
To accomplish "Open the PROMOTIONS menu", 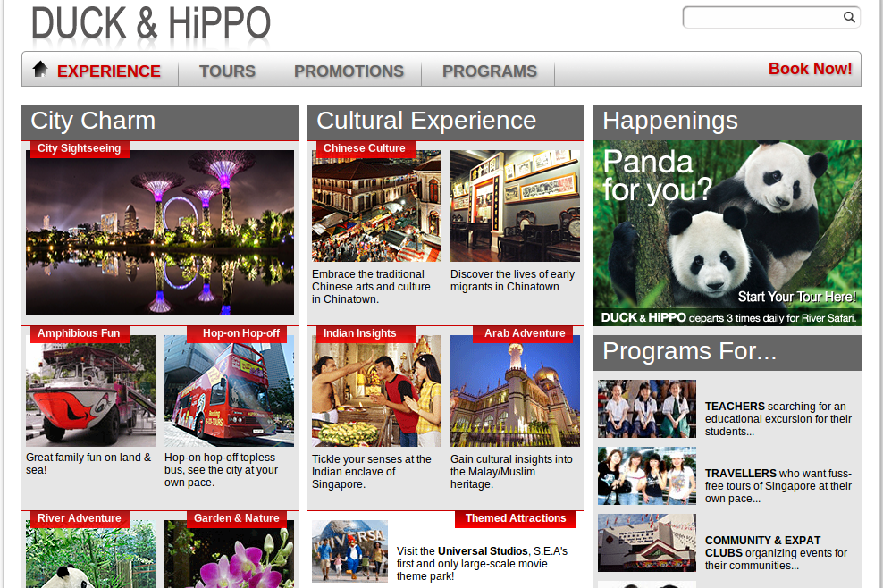I will click(349, 71).
